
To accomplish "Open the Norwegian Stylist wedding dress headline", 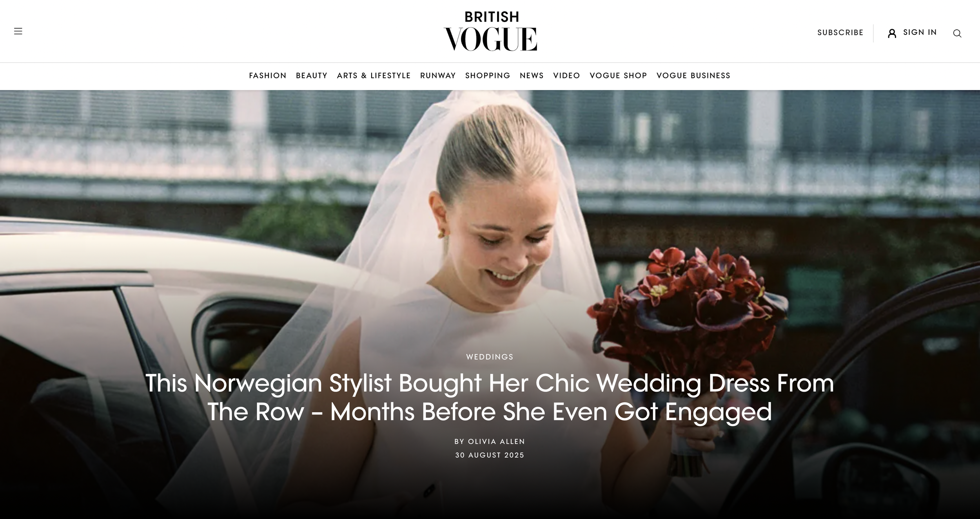I will (490, 398).
